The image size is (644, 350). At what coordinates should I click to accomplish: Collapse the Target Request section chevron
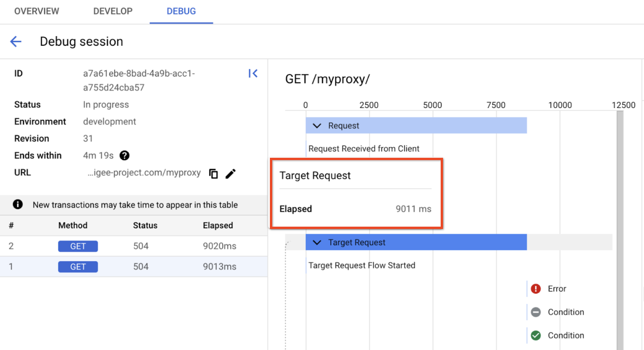click(317, 242)
